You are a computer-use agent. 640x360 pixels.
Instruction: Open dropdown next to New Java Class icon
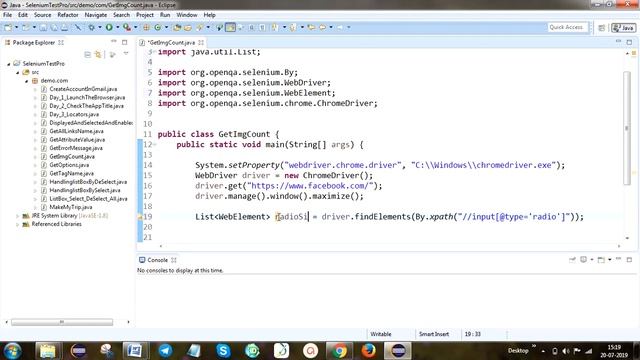pyautogui.click(x=166, y=27)
